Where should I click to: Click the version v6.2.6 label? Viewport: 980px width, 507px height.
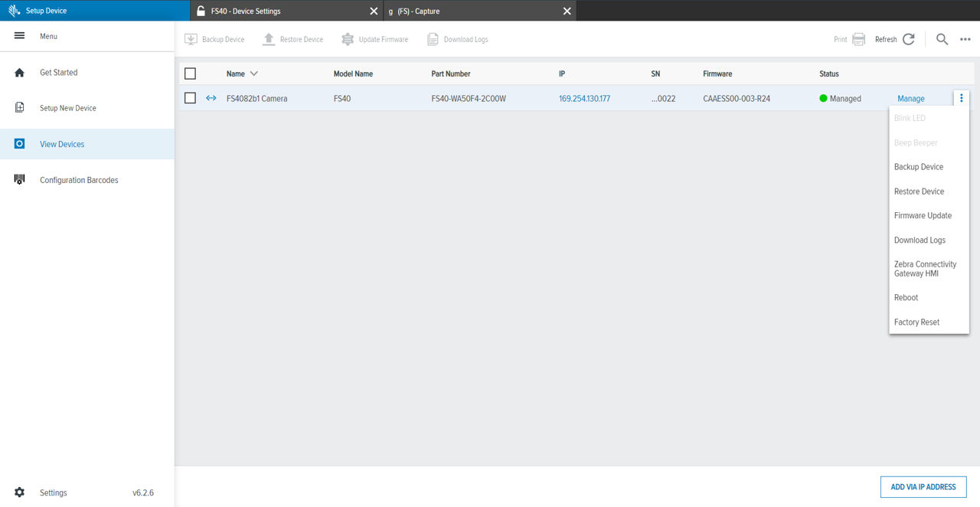point(143,493)
